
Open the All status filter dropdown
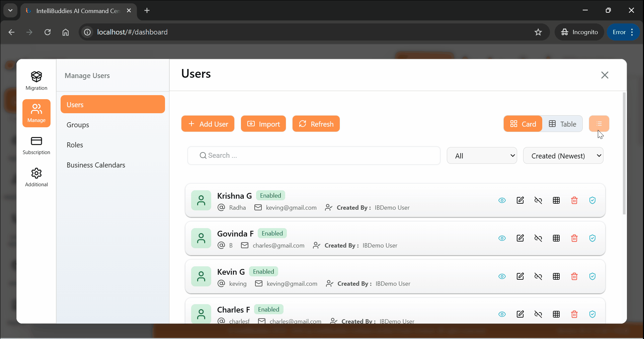[x=482, y=156]
